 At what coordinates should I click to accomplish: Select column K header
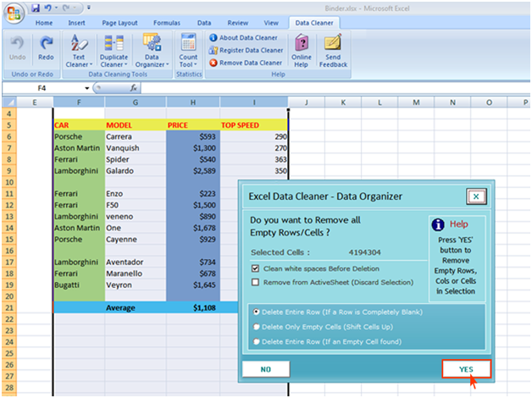pos(343,102)
